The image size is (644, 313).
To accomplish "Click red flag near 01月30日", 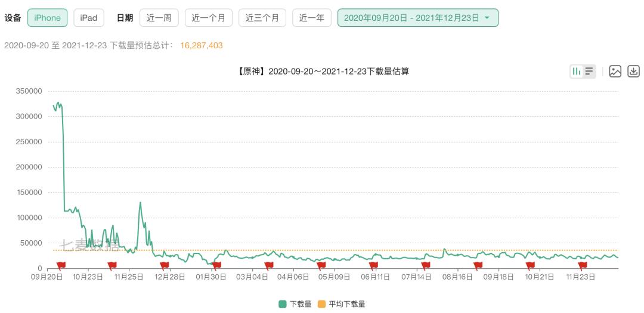I will tap(216, 265).
